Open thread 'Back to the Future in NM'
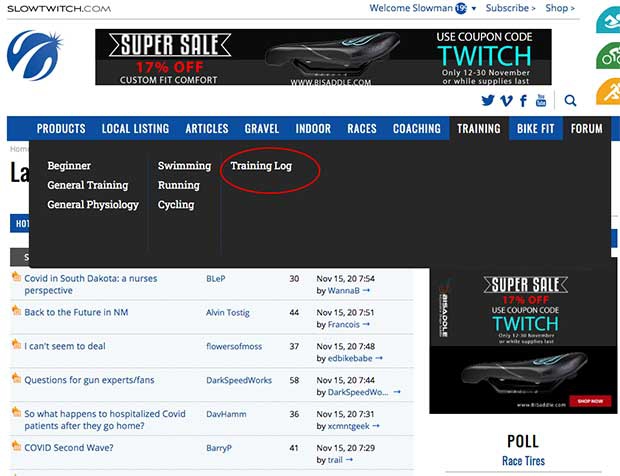Image resolution: width=620 pixels, height=476 pixels. click(x=76, y=312)
